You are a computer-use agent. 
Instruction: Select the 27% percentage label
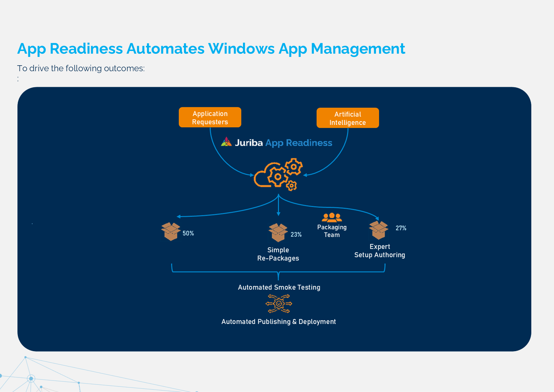(401, 228)
